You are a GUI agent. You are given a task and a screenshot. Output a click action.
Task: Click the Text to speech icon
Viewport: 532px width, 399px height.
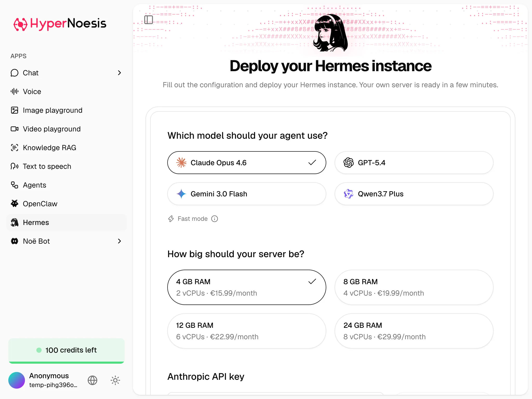15,166
